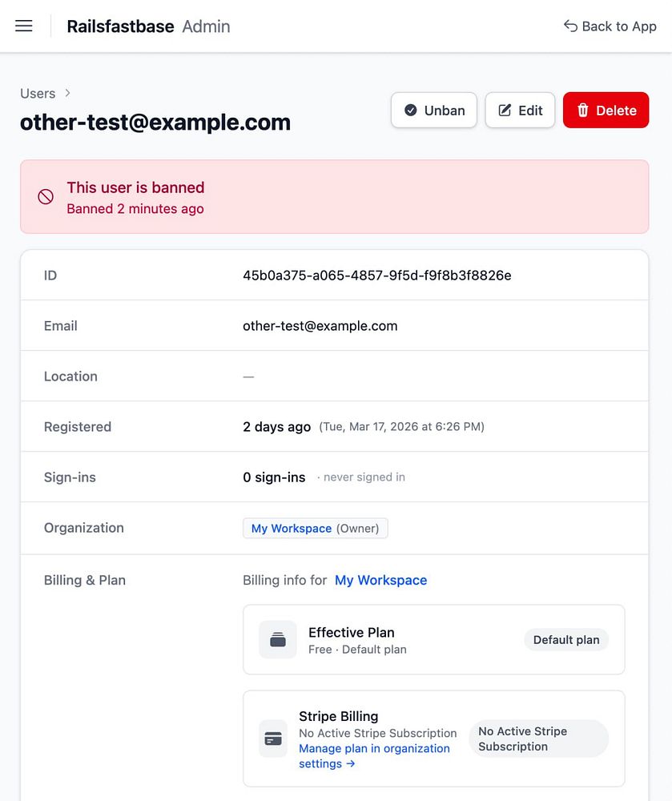
Task: Click the pencil icon in Edit
Action: click(x=505, y=111)
